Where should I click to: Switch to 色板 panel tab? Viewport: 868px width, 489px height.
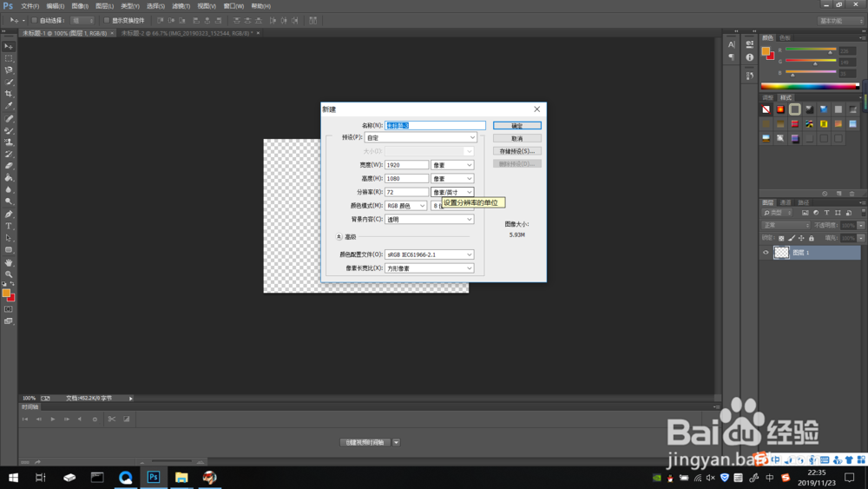(x=785, y=37)
